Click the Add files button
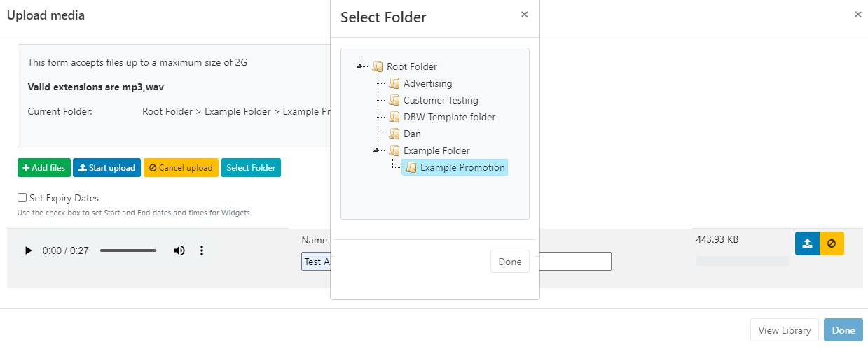Image resolution: width=868 pixels, height=347 pixels. [44, 168]
